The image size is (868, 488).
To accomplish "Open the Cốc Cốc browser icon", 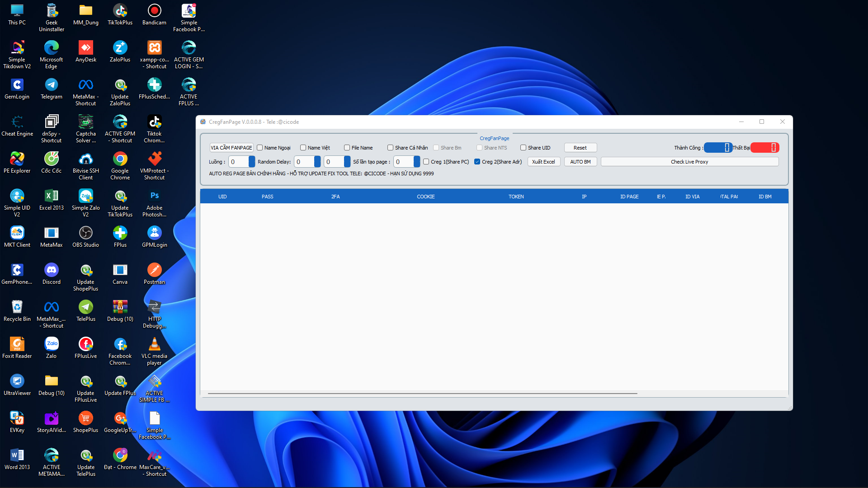I will tap(51, 163).
